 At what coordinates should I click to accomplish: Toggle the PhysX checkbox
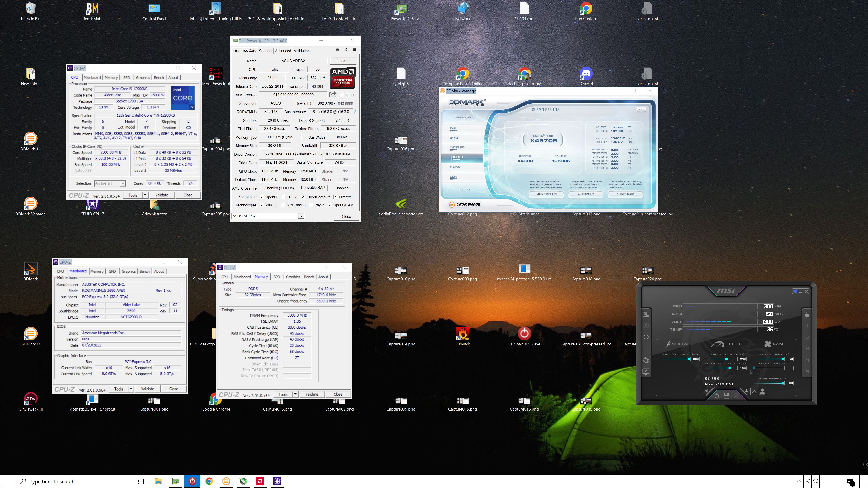click(311, 205)
